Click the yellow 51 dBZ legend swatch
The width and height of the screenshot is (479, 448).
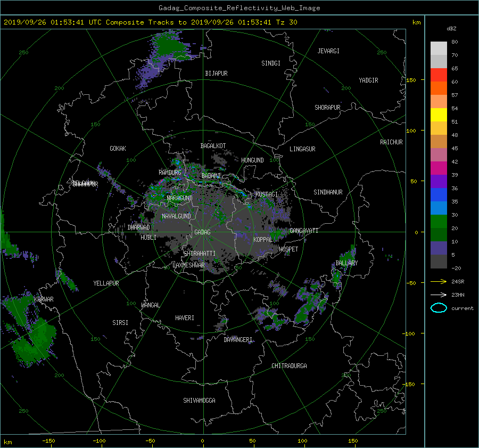tap(439, 115)
